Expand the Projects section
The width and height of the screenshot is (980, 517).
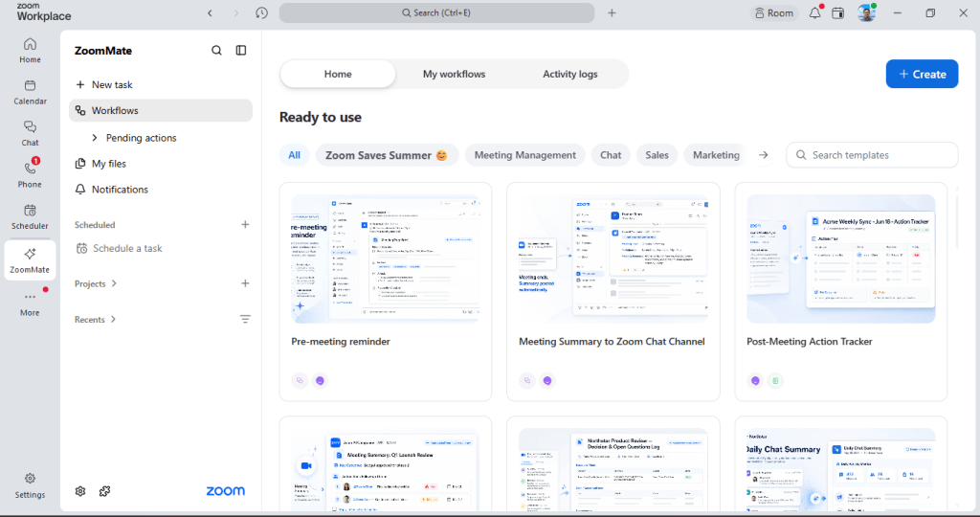tap(96, 283)
